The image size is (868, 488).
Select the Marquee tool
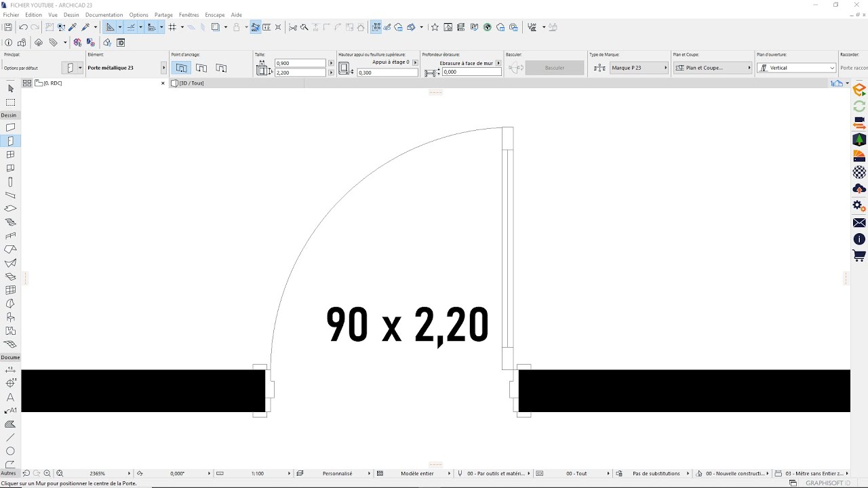tap(10, 102)
